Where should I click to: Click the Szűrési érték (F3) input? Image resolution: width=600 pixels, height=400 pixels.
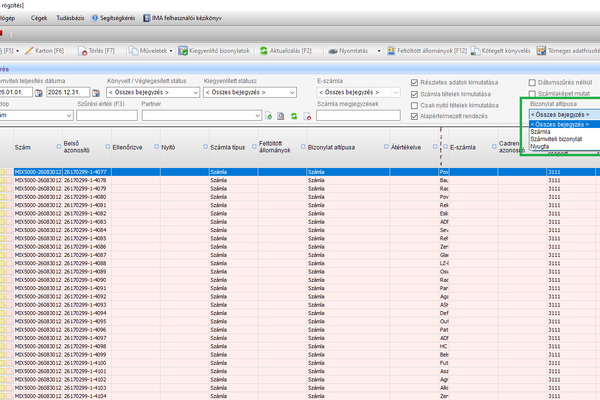click(x=107, y=115)
